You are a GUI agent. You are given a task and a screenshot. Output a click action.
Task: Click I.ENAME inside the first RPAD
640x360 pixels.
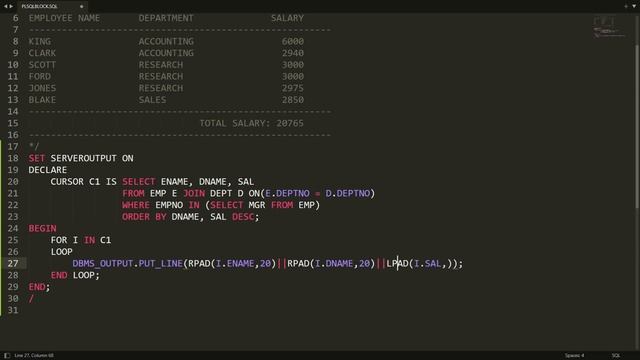pyautogui.click(x=235, y=264)
